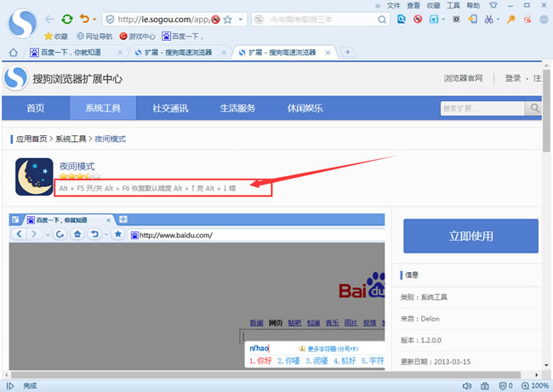Click the red blocked icon in the address bar
The image size is (553, 392).
pyautogui.click(x=215, y=20)
